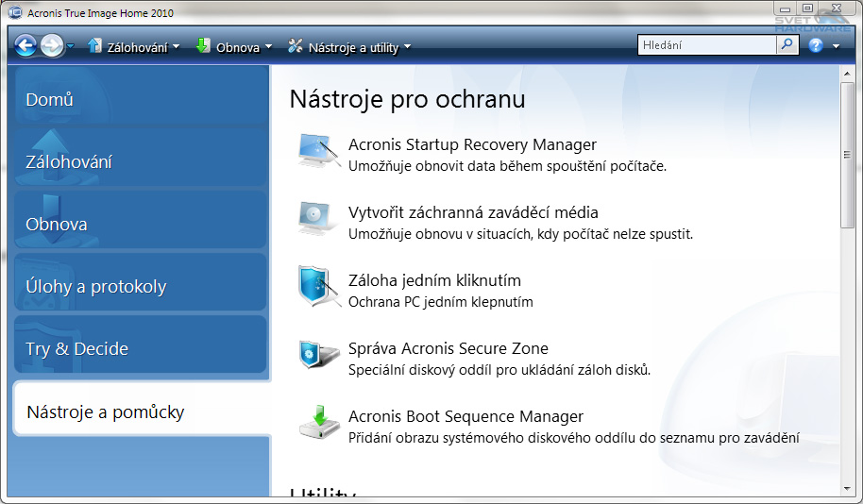Open the Obnova toolbar menu
This screenshot has width=863, height=504.
(x=238, y=48)
